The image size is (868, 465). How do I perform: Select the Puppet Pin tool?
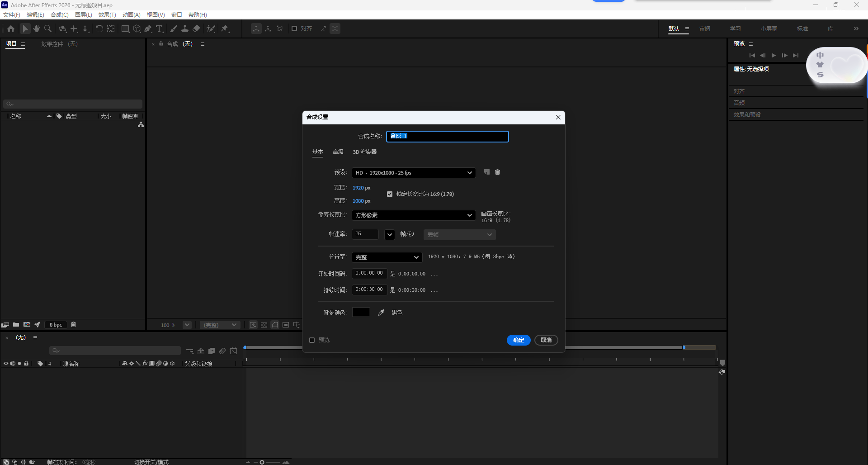pos(225,28)
